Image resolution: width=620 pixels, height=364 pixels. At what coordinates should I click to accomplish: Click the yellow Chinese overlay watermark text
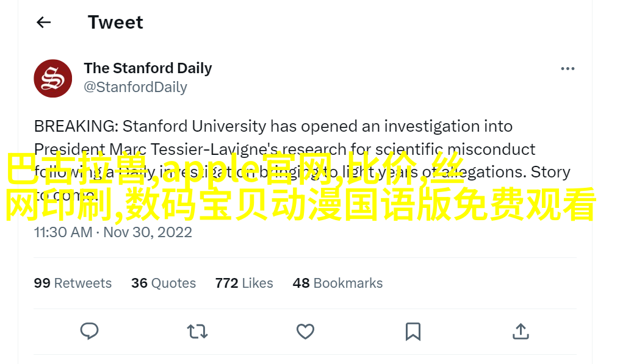point(300,188)
